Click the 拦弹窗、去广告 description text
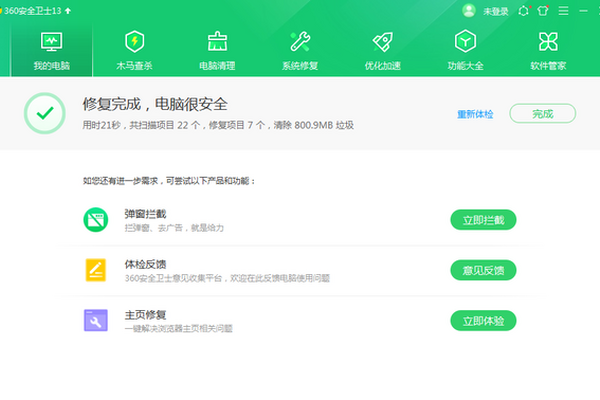The height and width of the screenshot is (400, 600). click(174, 228)
